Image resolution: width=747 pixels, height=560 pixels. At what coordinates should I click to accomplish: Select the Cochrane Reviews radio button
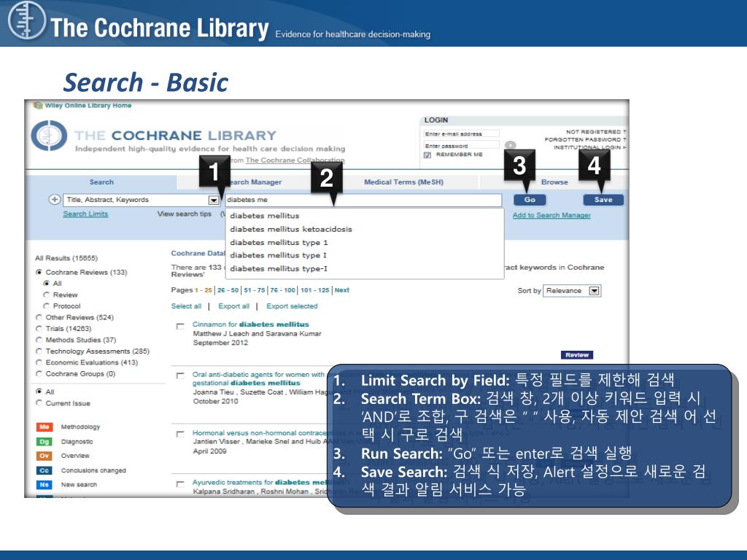point(39,273)
